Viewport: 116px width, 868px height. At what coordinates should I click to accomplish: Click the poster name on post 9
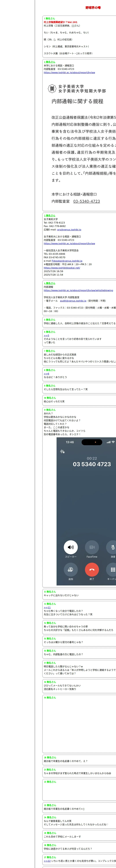pos(50,386)
